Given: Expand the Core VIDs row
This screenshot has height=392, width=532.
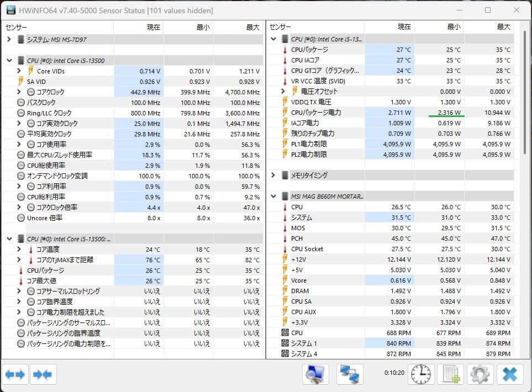Looking at the screenshot, I should (x=19, y=71).
